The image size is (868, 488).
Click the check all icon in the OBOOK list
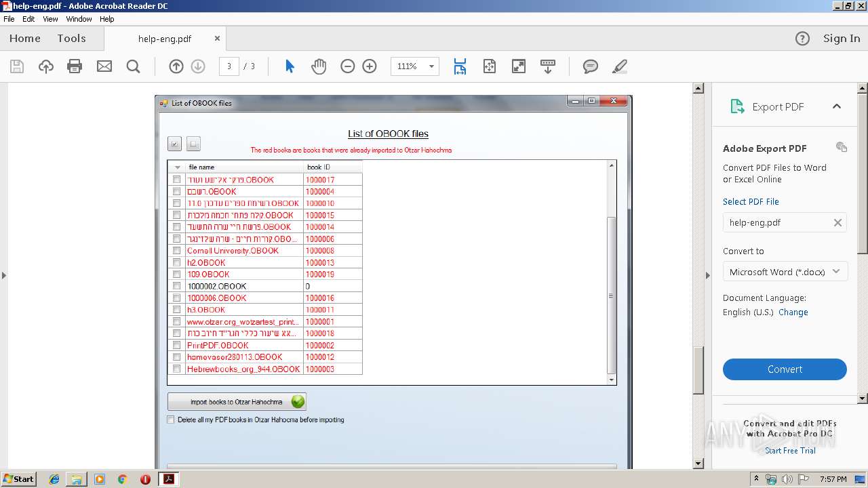(175, 144)
